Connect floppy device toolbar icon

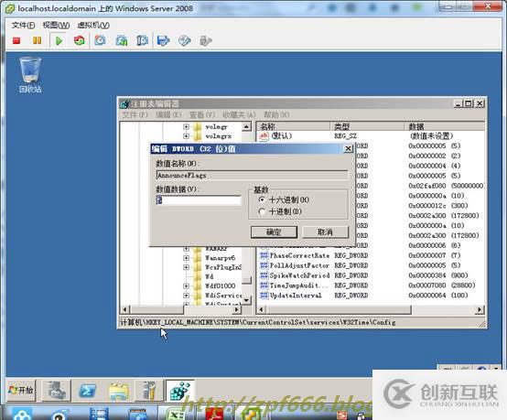click(x=163, y=40)
